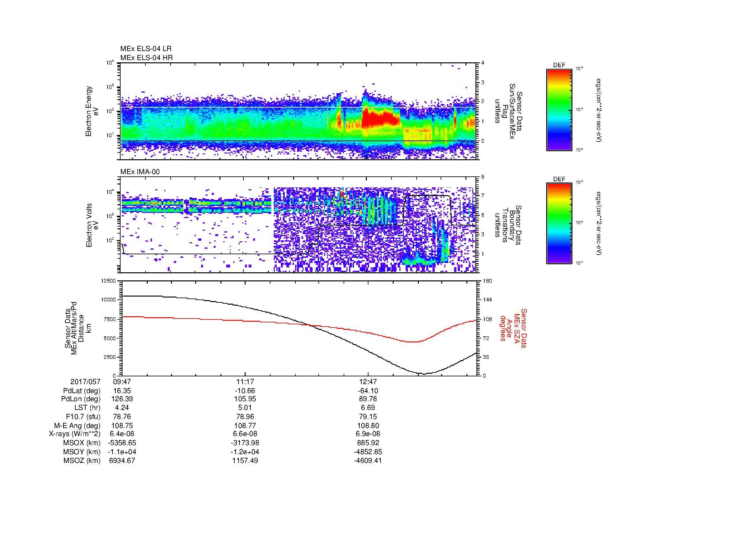Click the X-rays (W/m**2) row label
Image resolution: width=756 pixels, height=534 pixels.
[75, 434]
